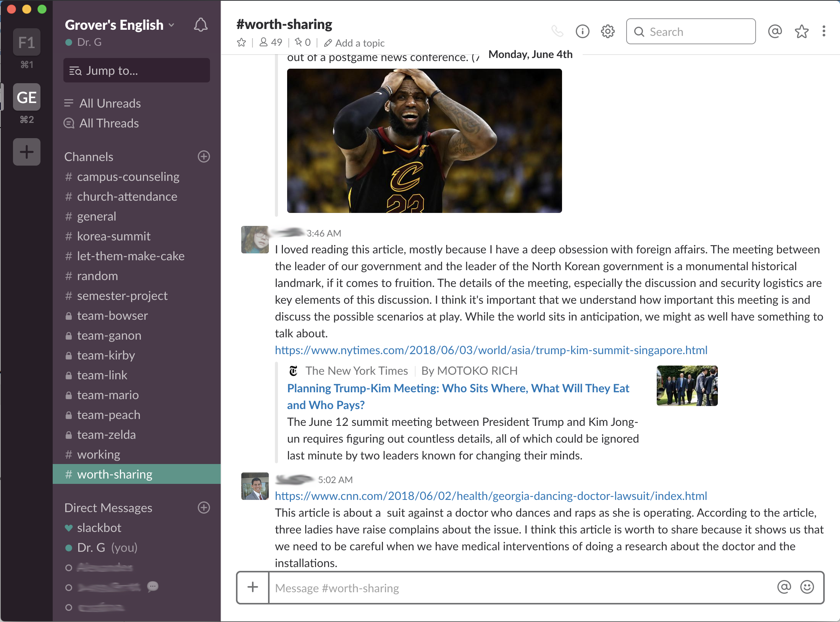Open private channel team-mario
Screen dimensions: 840x622
point(137,395)
